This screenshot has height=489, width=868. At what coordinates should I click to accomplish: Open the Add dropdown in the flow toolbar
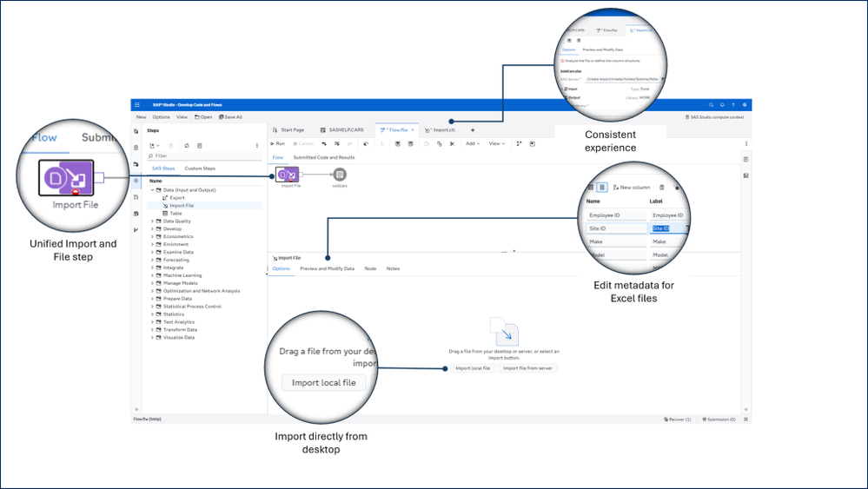click(473, 144)
